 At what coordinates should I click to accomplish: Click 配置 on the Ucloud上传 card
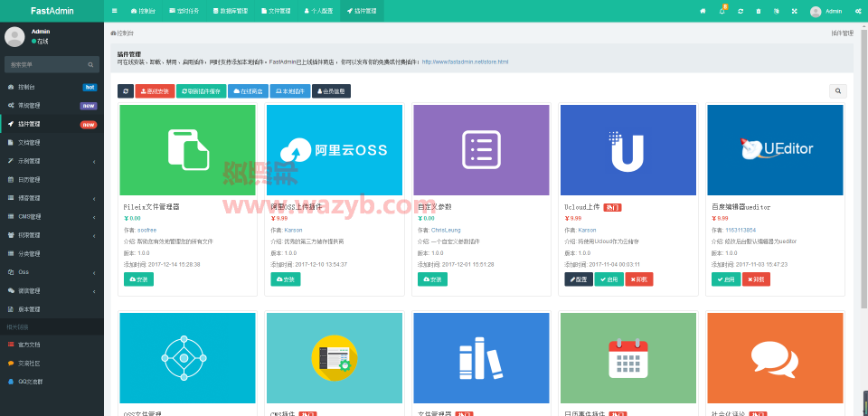(x=579, y=279)
